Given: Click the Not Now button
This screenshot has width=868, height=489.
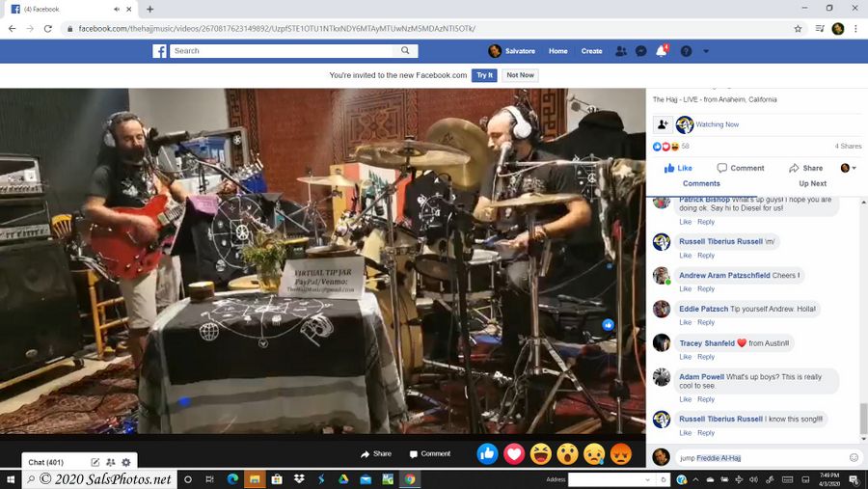Looking at the screenshot, I should (520, 75).
